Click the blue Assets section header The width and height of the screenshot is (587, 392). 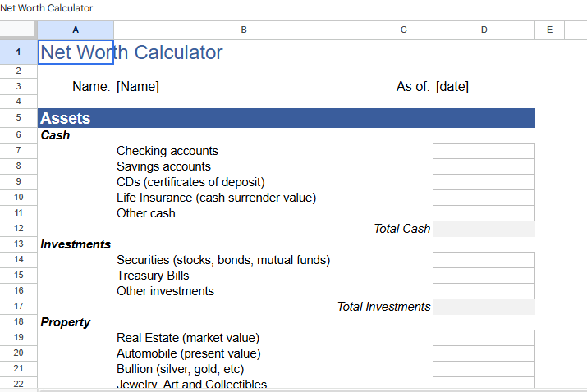click(287, 118)
